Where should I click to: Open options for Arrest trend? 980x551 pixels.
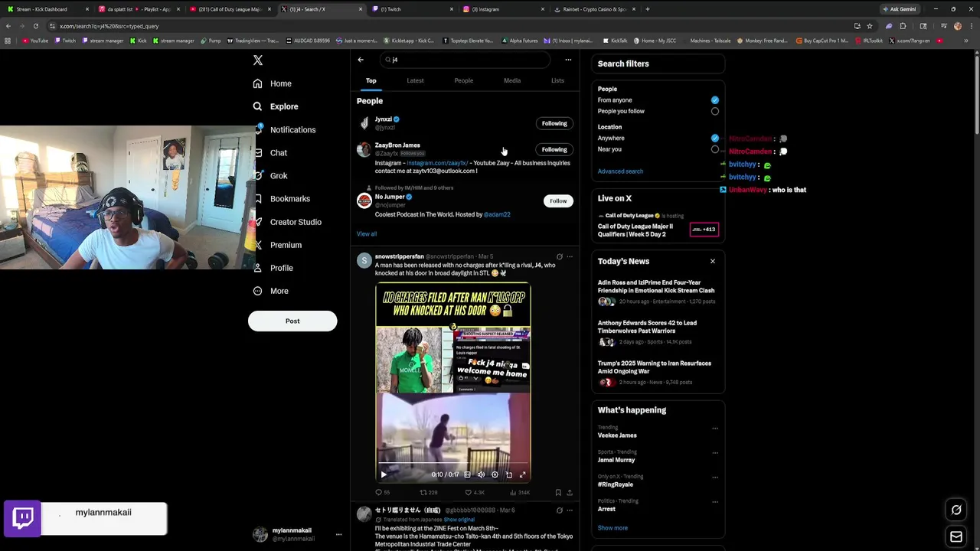pos(715,502)
